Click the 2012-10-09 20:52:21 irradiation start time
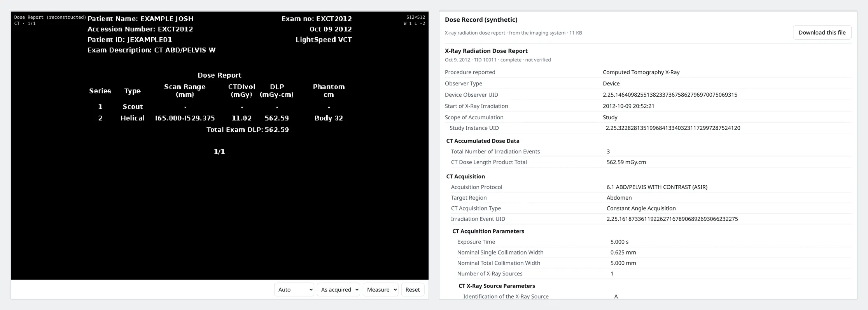 coord(628,106)
